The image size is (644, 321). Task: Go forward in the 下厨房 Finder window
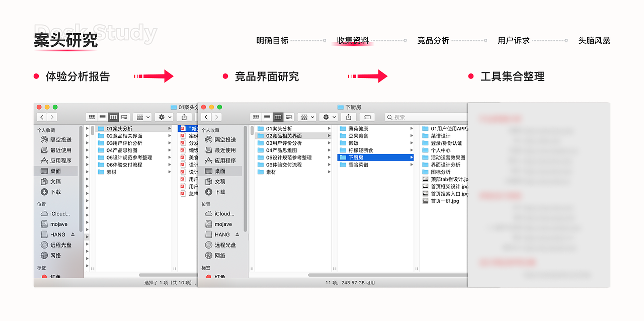pyautogui.click(x=216, y=117)
